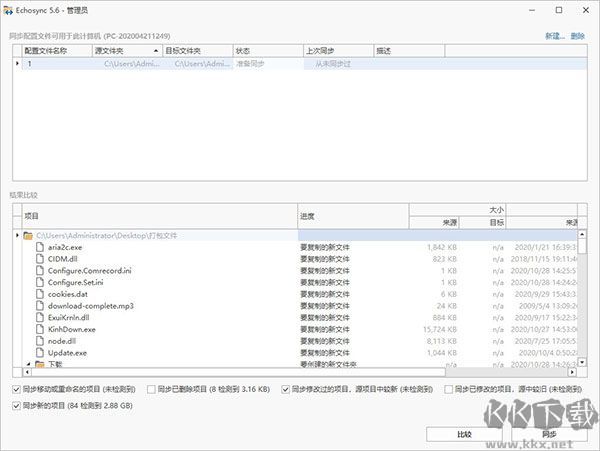600x451 pixels.
Task: Maximize the Echosync window
Action: (559, 10)
